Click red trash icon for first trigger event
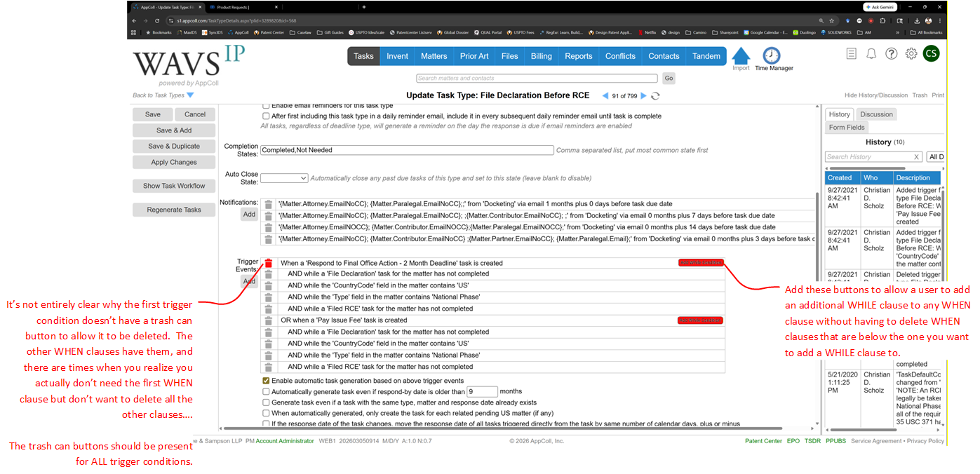Image resolution: width=980 pixels, height=474 pixels. pyautogui.click(x=268, y=264)
